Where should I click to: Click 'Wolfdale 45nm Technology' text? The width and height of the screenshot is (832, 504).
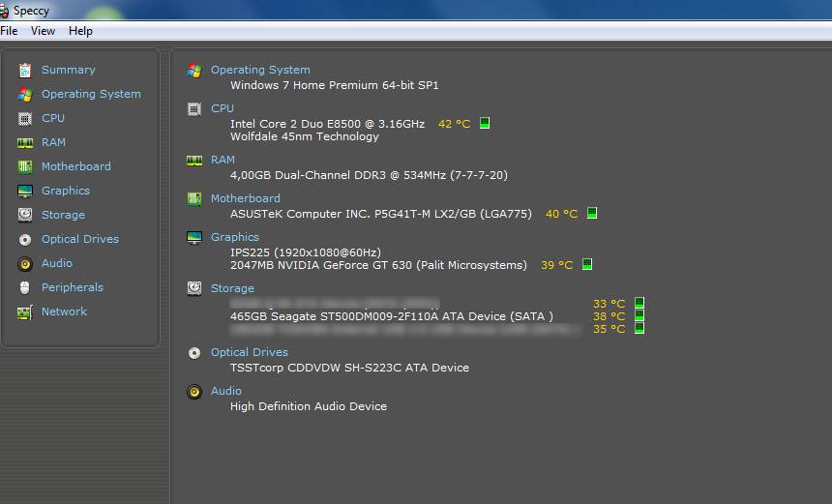pos(305,136)
